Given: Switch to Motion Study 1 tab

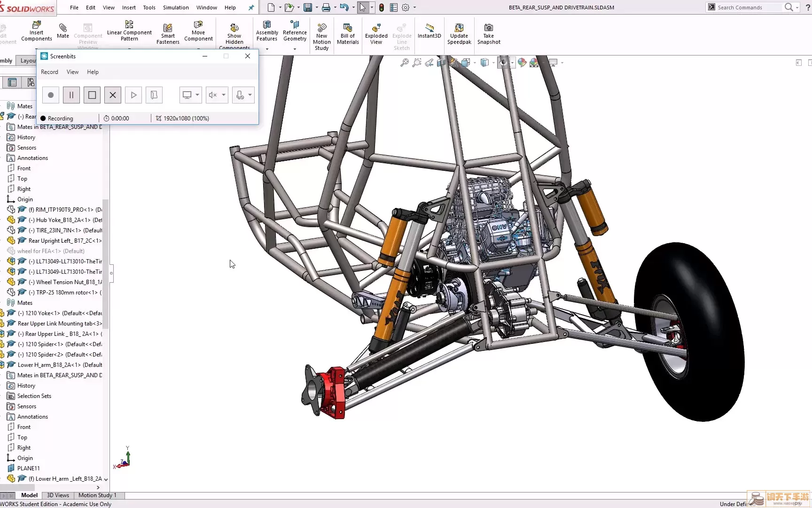Looking at the screenshot, I should pyautogui.click(x=97, y=495).
